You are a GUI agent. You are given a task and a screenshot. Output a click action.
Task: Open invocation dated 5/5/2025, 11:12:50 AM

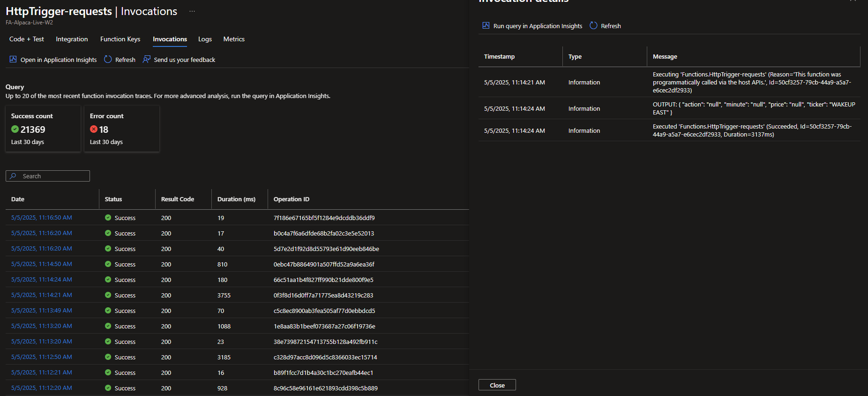click(42, 357)
